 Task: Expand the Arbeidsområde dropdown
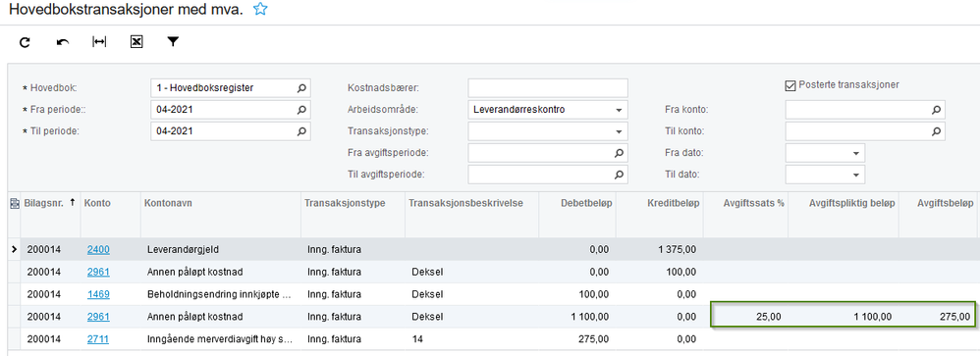coord(619,110)
